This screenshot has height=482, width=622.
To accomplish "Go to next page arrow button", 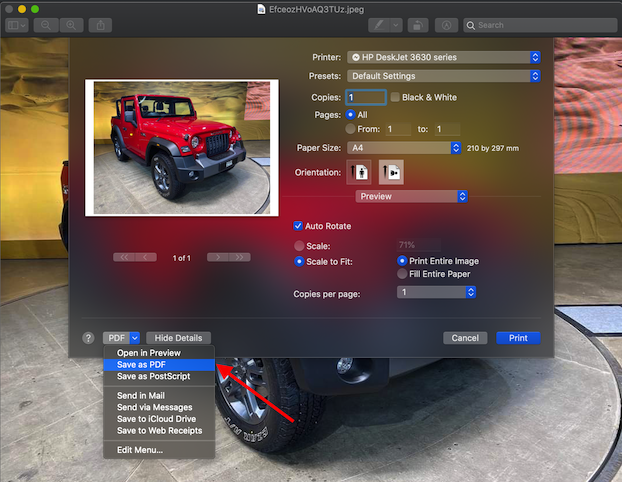I will point(218,257).
